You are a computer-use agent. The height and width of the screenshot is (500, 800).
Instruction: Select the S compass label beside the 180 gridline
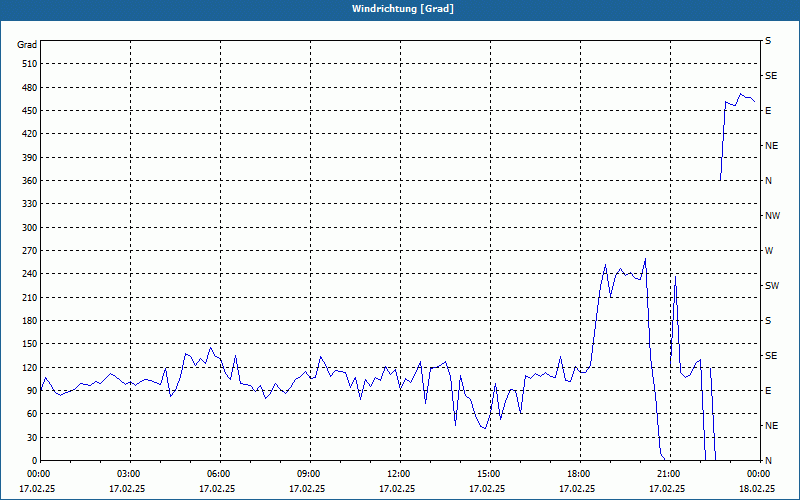point(768,321)
